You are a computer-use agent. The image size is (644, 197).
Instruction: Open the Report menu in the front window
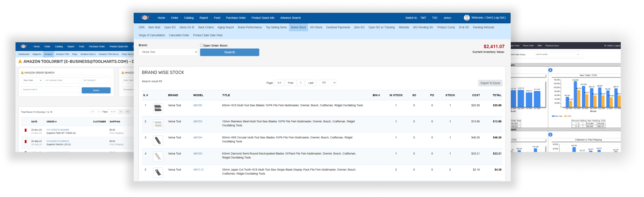pyautogui.click(x=204, y=18)
